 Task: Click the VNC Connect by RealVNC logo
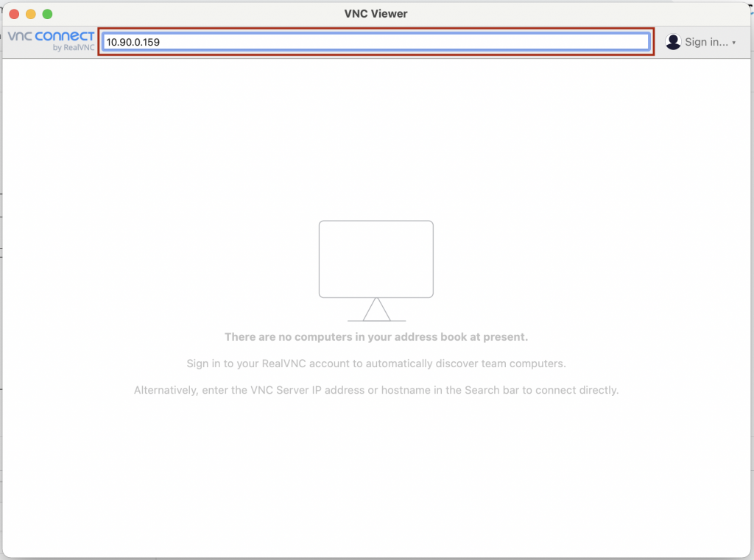[51, 41]
